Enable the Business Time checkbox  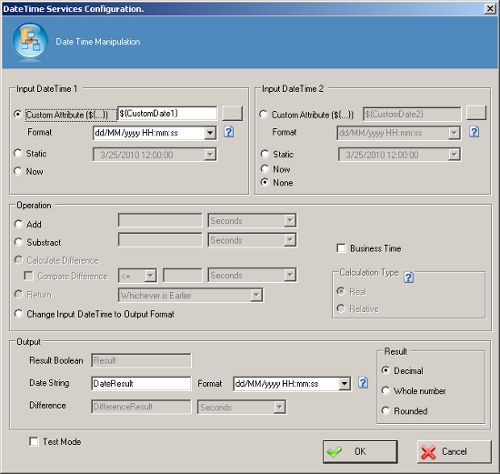(x=341, y=248)
